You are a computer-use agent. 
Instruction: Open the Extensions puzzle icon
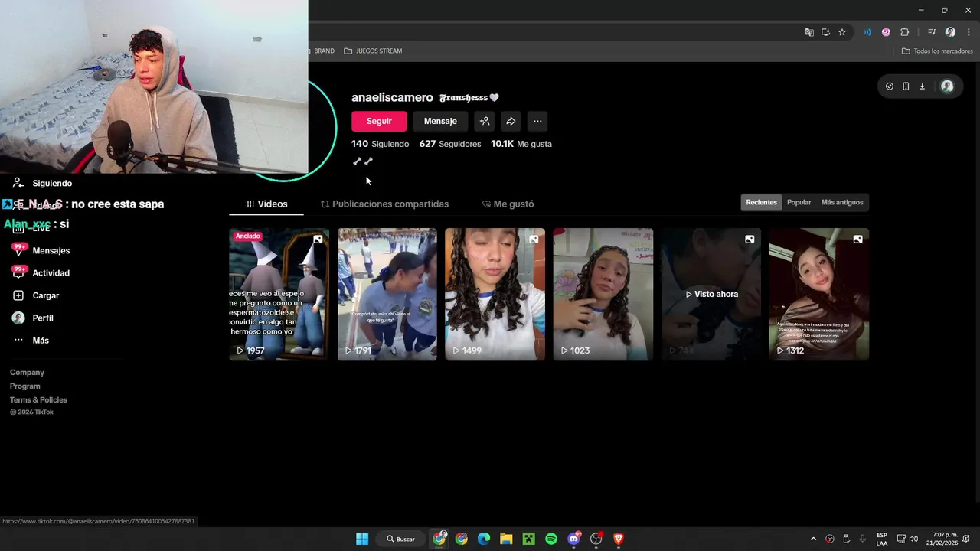[904, 32]
